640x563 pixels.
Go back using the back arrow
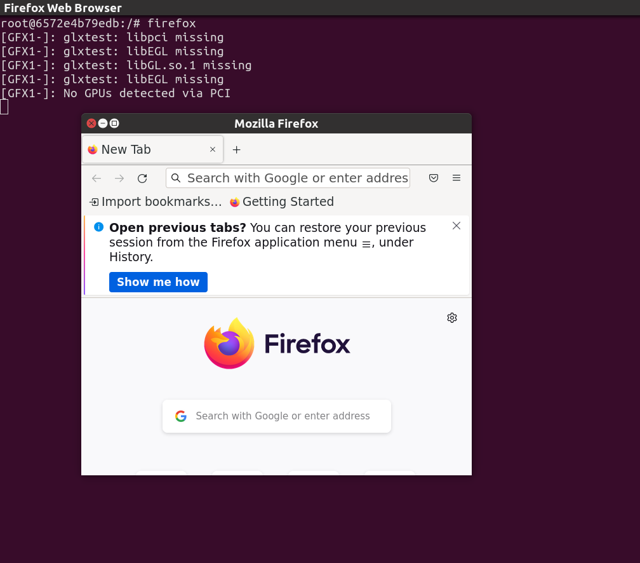coord(96,178)
